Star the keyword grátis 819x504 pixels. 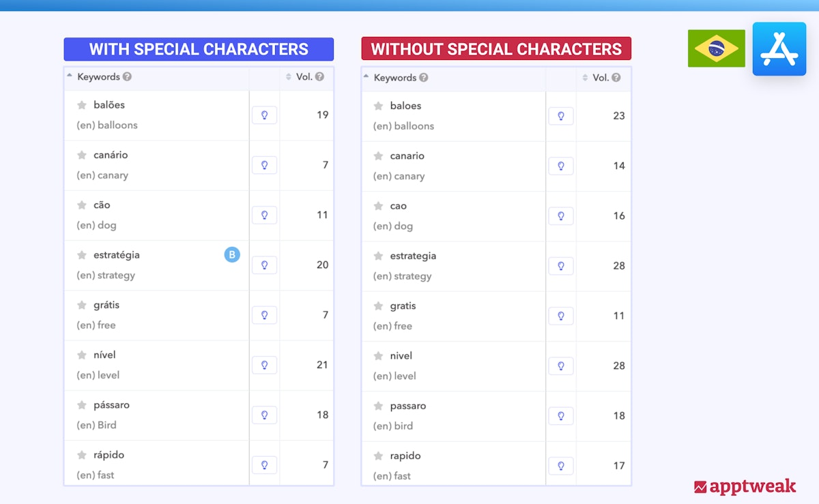click(82, 306)
